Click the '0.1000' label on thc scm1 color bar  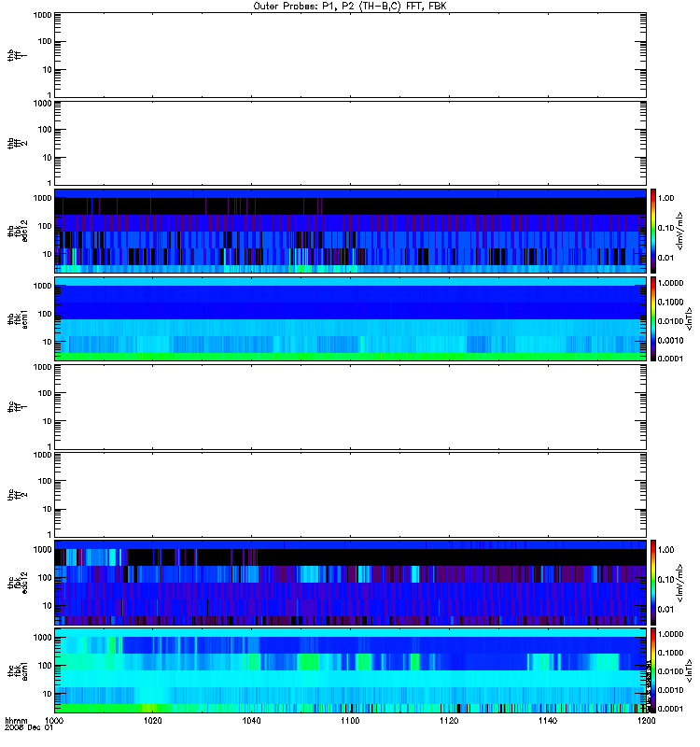click(x=670, y=653)
